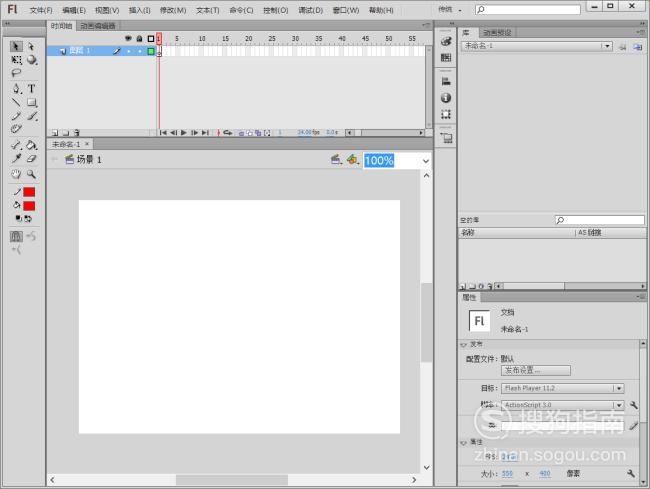650x489 pixels.
Task: Open the workspace switcher dropdown in title bar
Action: point(450,9)
